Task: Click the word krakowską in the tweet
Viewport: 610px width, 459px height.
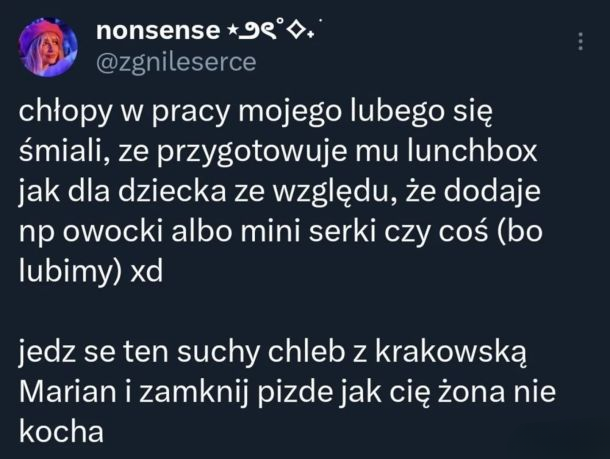Action: 451,352
